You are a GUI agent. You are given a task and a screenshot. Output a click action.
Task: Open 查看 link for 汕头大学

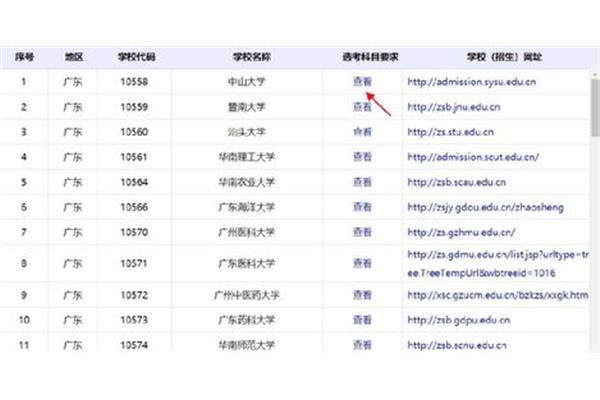pos(362,132)
